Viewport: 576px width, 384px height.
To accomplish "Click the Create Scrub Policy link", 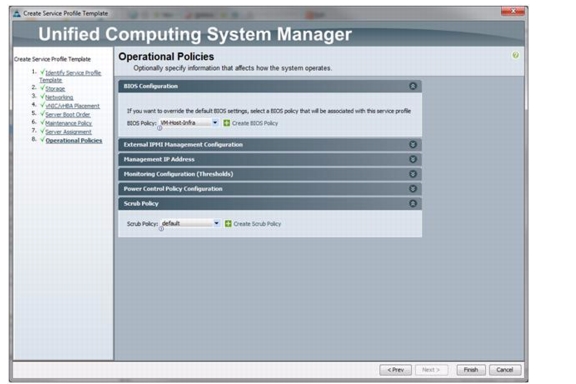I will [x=257, y=223].
